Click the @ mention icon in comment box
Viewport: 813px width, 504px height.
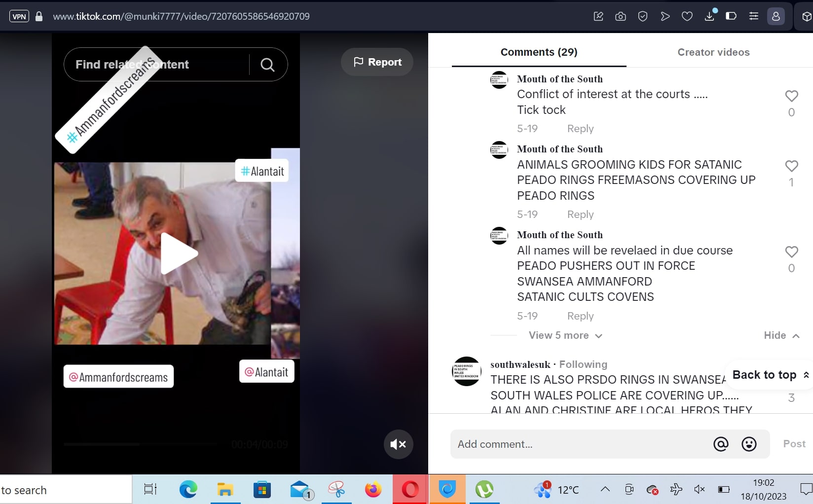[721, 444]
